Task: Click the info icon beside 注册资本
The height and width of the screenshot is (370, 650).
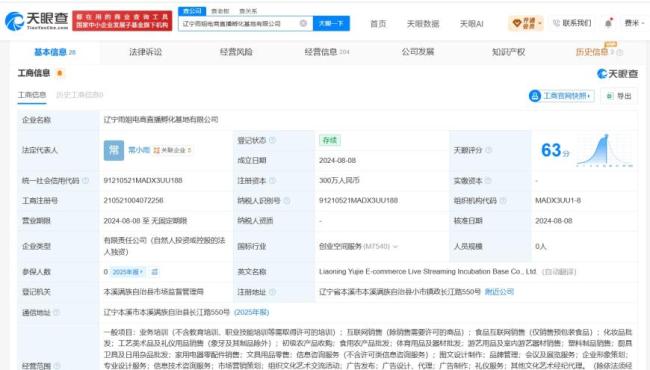Action: (273, 181)
